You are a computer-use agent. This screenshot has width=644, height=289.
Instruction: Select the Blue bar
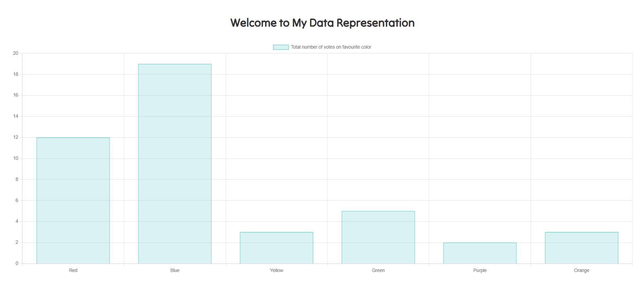point(174,164)
